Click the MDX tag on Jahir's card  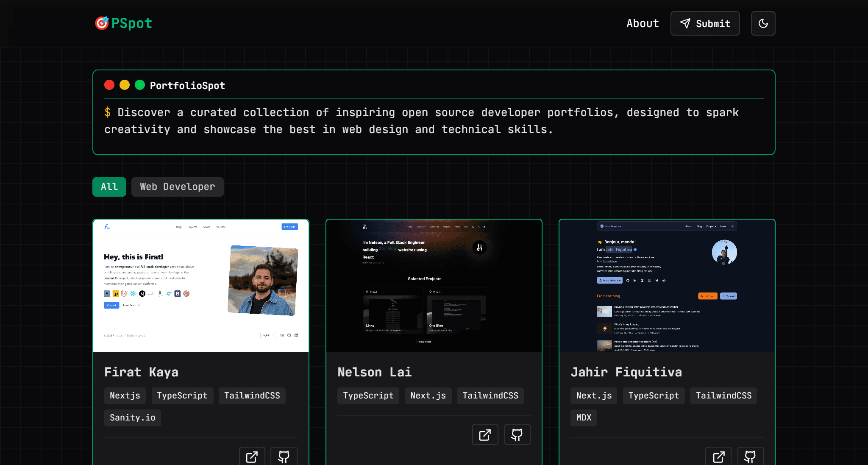(584, 418)
